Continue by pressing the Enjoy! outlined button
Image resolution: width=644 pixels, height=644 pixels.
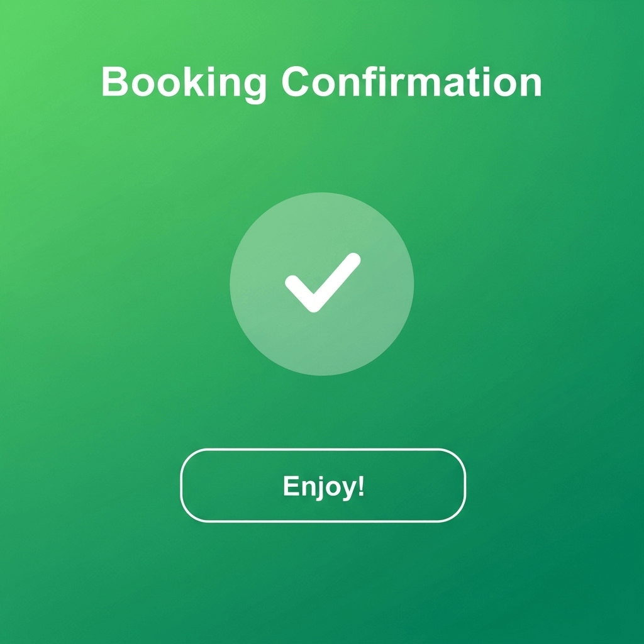point(323,485)
